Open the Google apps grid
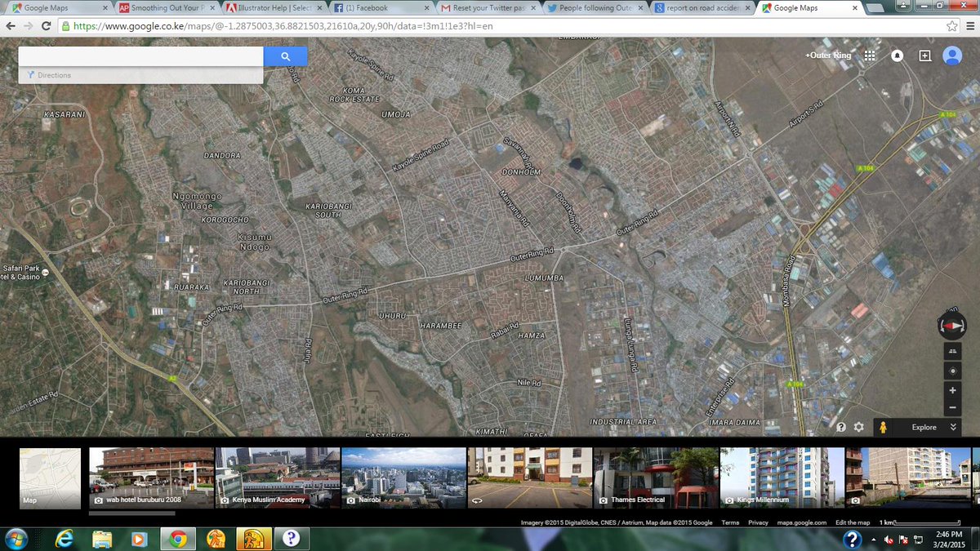 (870, 56)
